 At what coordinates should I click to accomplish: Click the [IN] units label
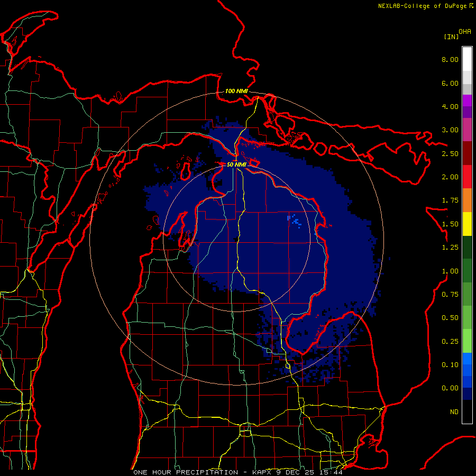pyautogui.click(x=451, y=36)
